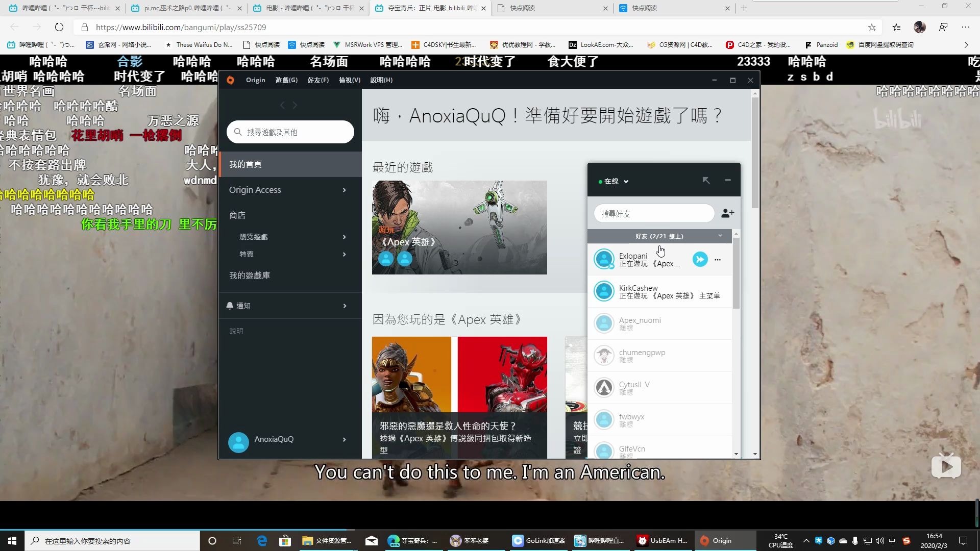Open Microsoft Store from the taskbar

285,541
